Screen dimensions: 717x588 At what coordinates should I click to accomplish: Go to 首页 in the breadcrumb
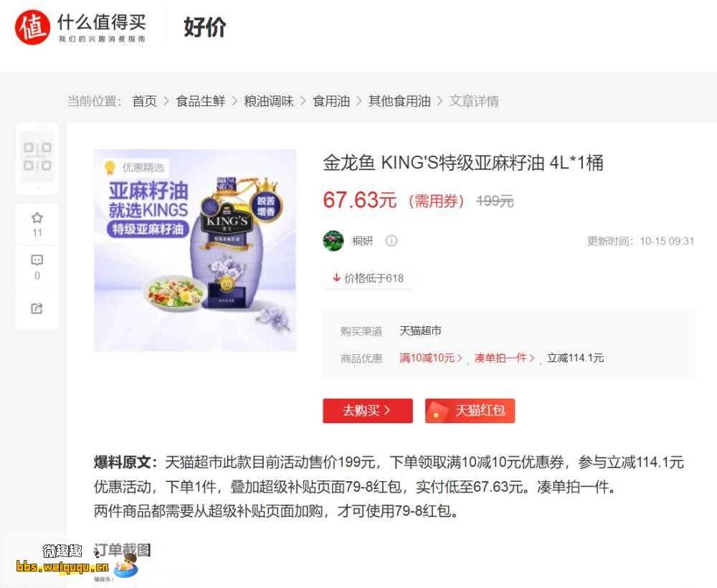[x=145, y=101]
